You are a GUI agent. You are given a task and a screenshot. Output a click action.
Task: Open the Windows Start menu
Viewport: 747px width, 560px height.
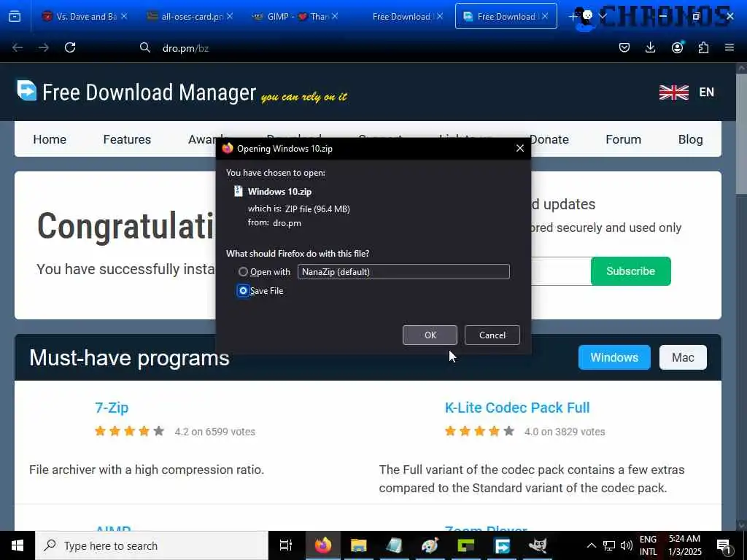[x=18, y=545]
